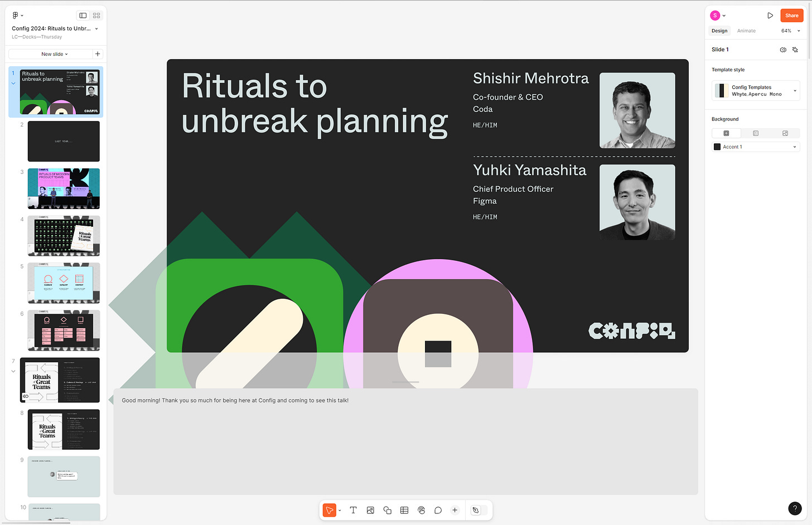Toggle the design mode pen switch
The height and width of the screenshot is (525, 812).
[479, 510]
